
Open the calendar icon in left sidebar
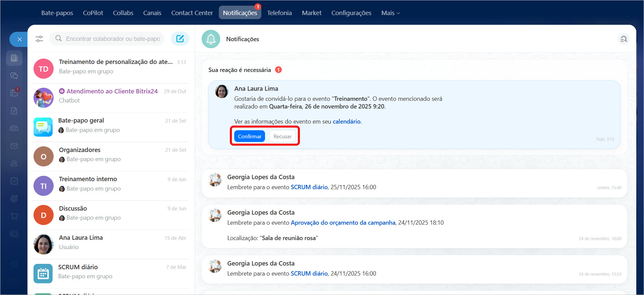click(x=14, y=93)
